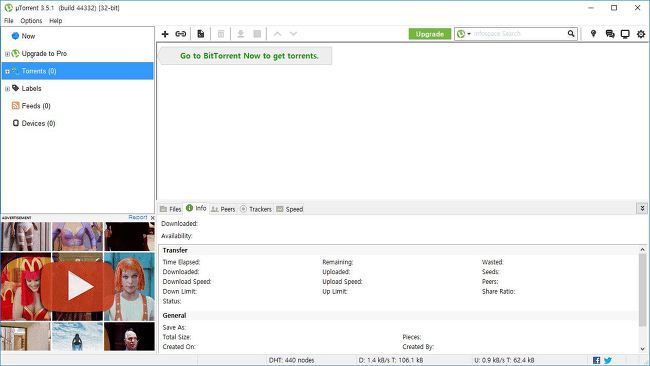Click the chat bubbles icon in toolbar
Viewport: 650px width, 366px height.
610,34
